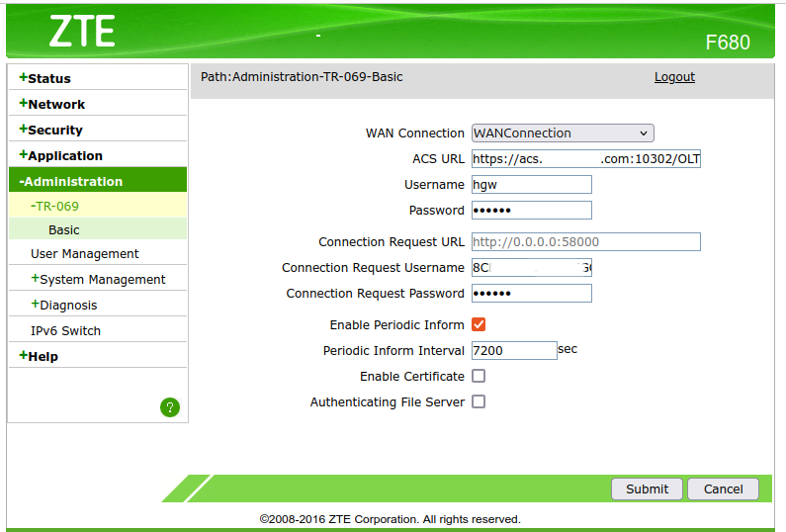Click the ZTE logo in header

[x=82, y=31]
